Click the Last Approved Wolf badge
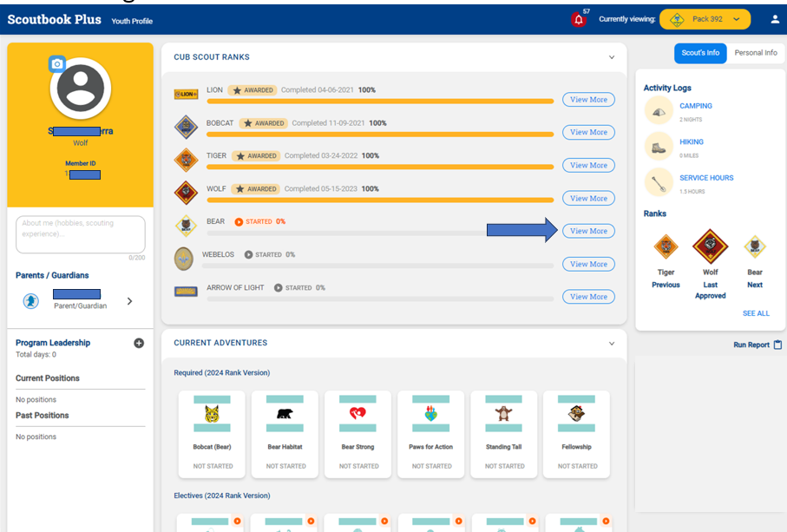787x532 pixels. pos(710,246)
